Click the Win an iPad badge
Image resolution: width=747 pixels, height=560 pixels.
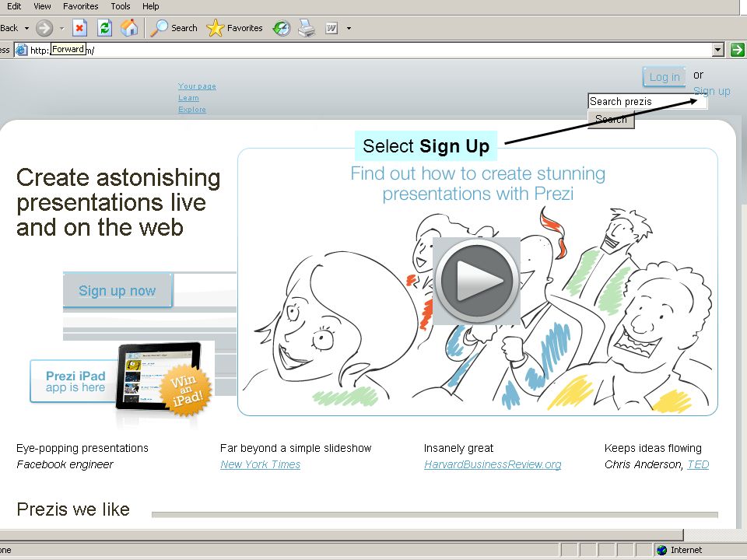(185, 390)
